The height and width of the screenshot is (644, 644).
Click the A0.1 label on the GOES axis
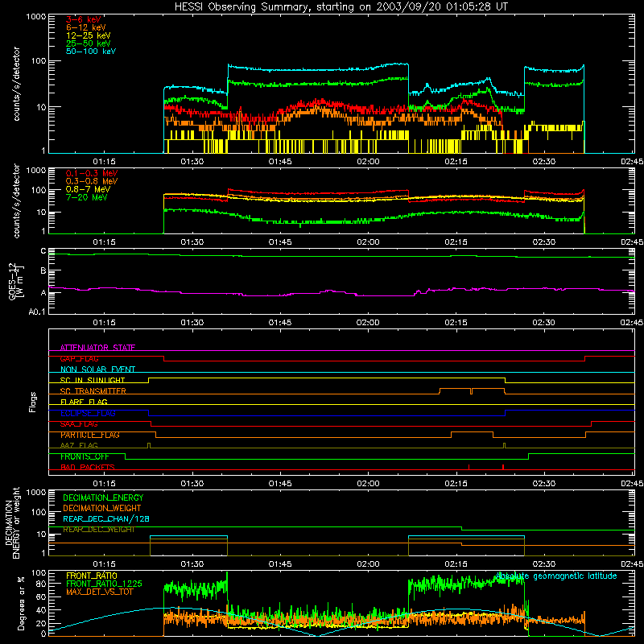click(37, 312)
